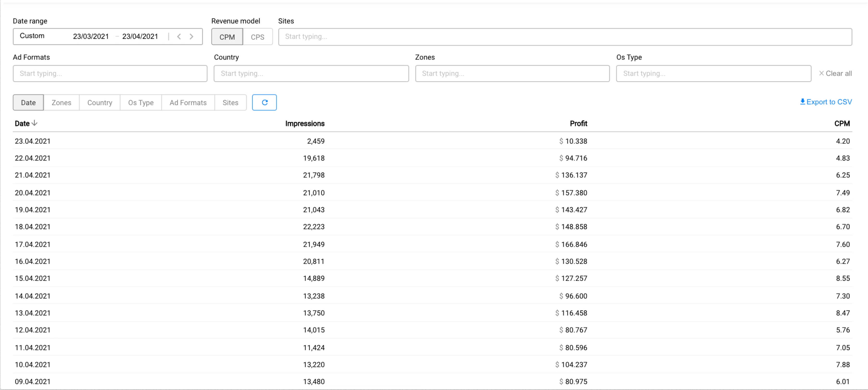Select the 16.04.2021 date cell
The width and height of the screenshot is (868, 390).
pos(33,261)
